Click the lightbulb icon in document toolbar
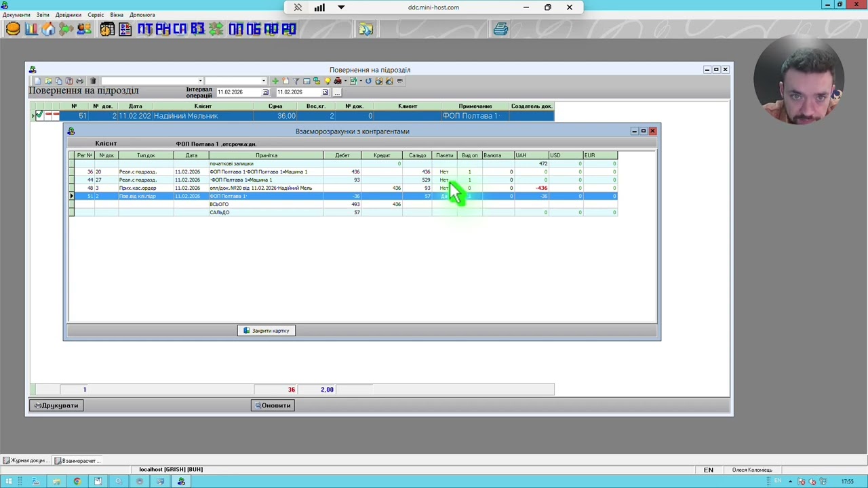Viewport: 868px width, 488px height. coord(328,81)
